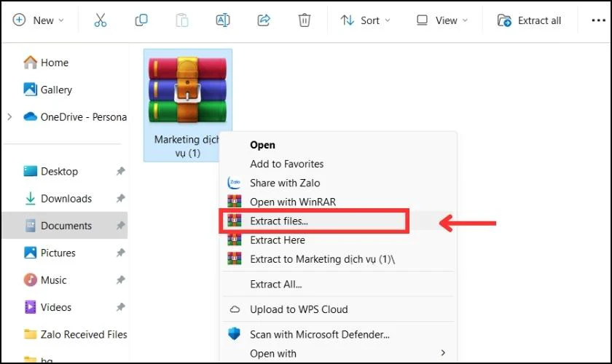Click the Copy icon in toolbar
Viewport: 612px width, 364px height.
click(141, 20)
